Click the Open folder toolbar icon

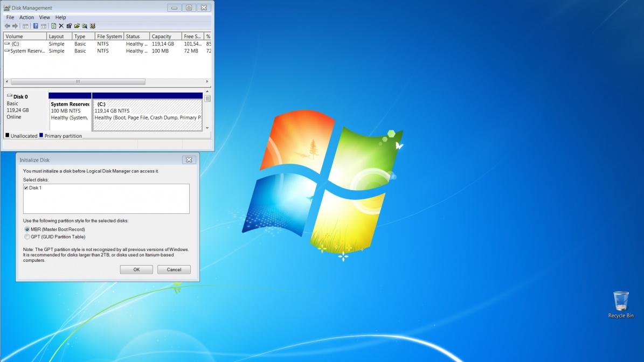click(x=77, y=26)
